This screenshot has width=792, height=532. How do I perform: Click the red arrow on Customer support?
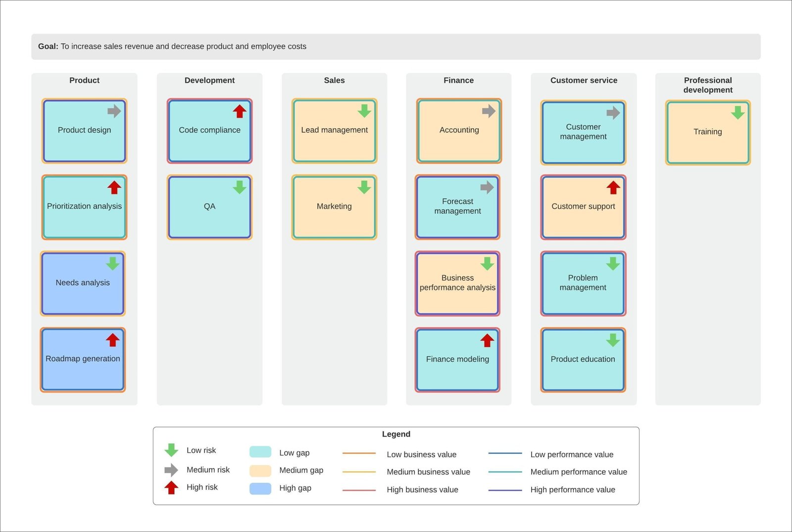(613, 188)
